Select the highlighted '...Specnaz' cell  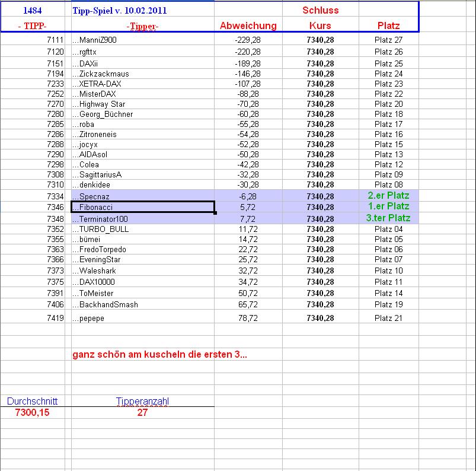pyautogui.click(x=143, y=196)
